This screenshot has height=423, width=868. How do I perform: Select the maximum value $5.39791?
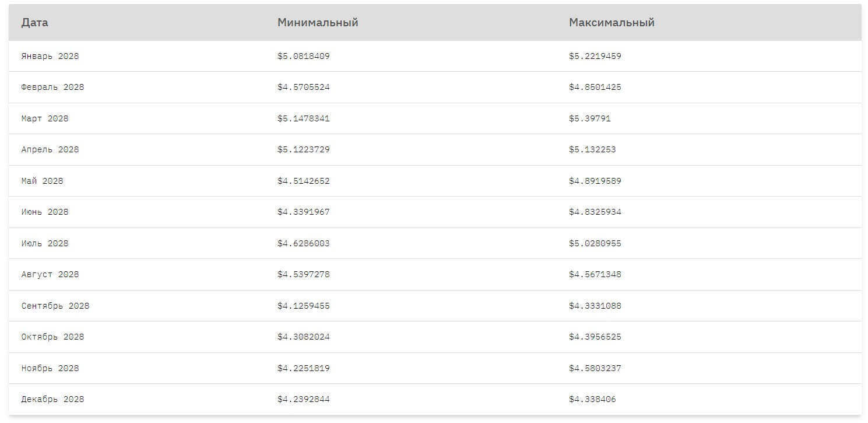pos(590,118)
